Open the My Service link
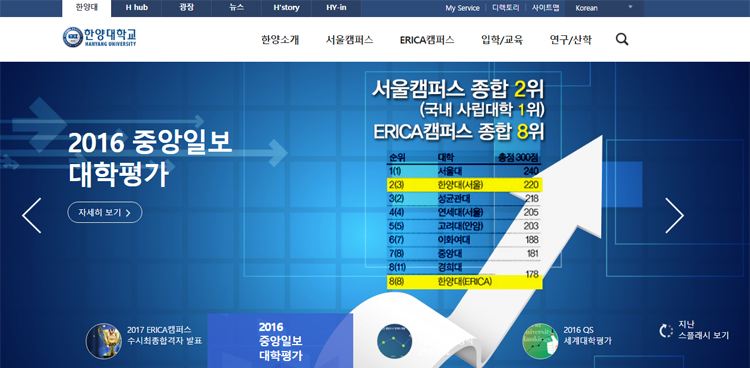This screenshot has height=368, width=750. [x=463, y=8]
